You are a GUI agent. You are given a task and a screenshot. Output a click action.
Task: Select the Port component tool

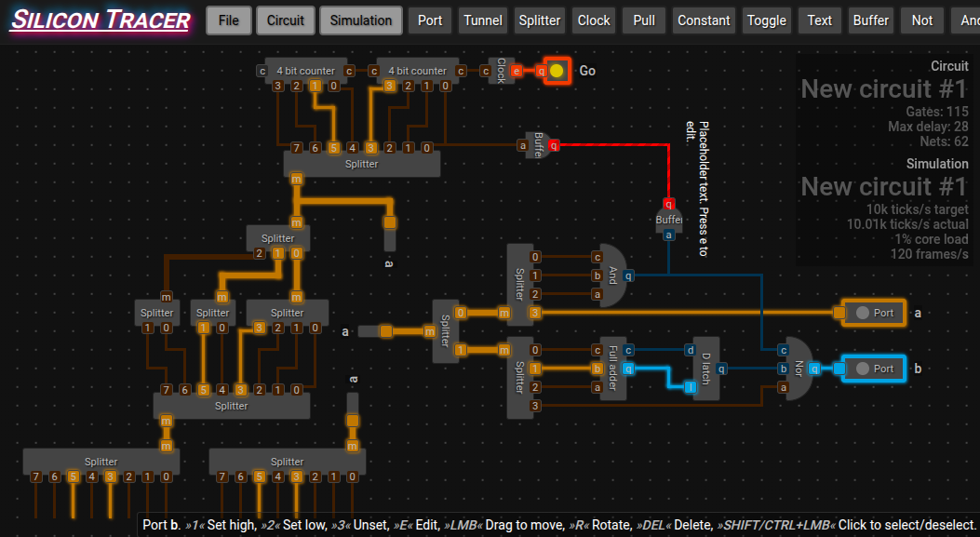pos(430,20)
